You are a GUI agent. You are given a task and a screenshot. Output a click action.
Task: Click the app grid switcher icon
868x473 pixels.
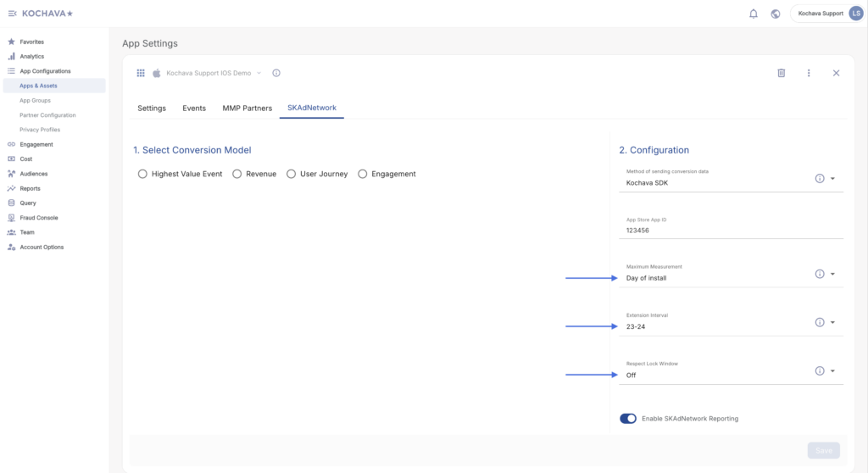(x=141, y=73)
